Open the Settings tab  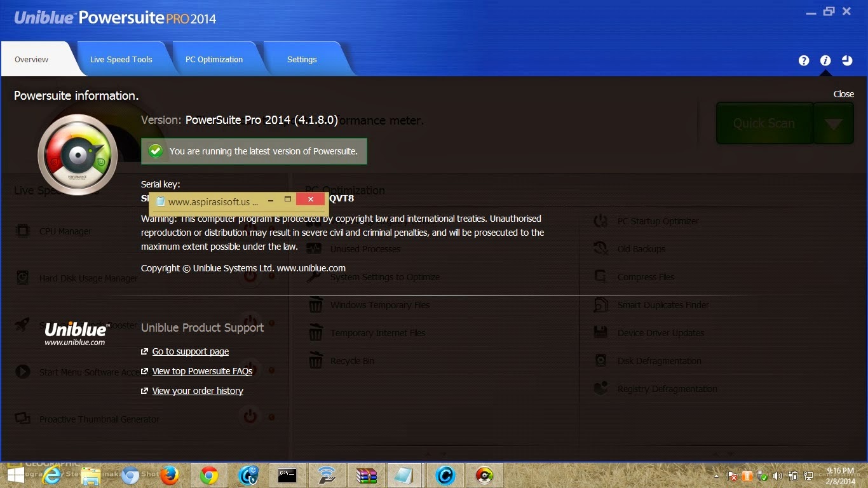click(x=302, y=59)
